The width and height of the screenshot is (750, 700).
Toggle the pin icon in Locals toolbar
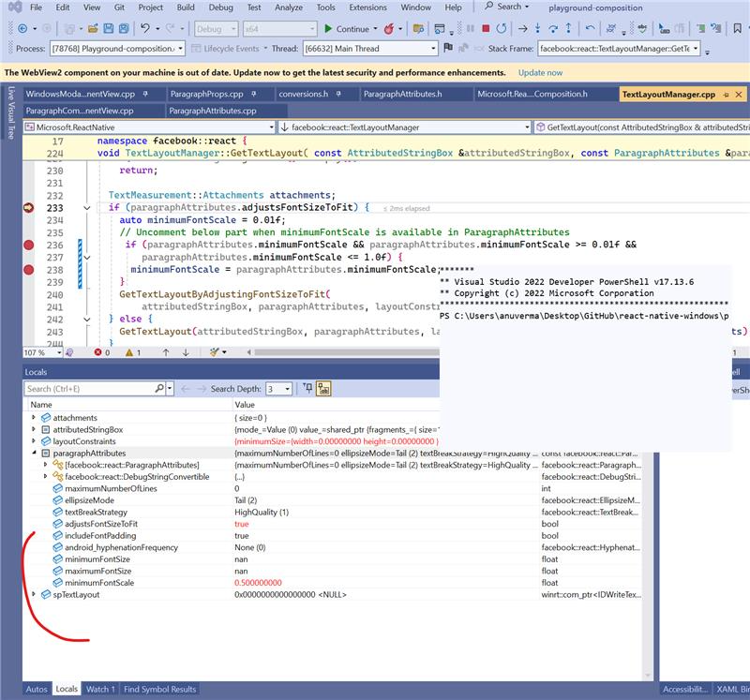point(308,388)
